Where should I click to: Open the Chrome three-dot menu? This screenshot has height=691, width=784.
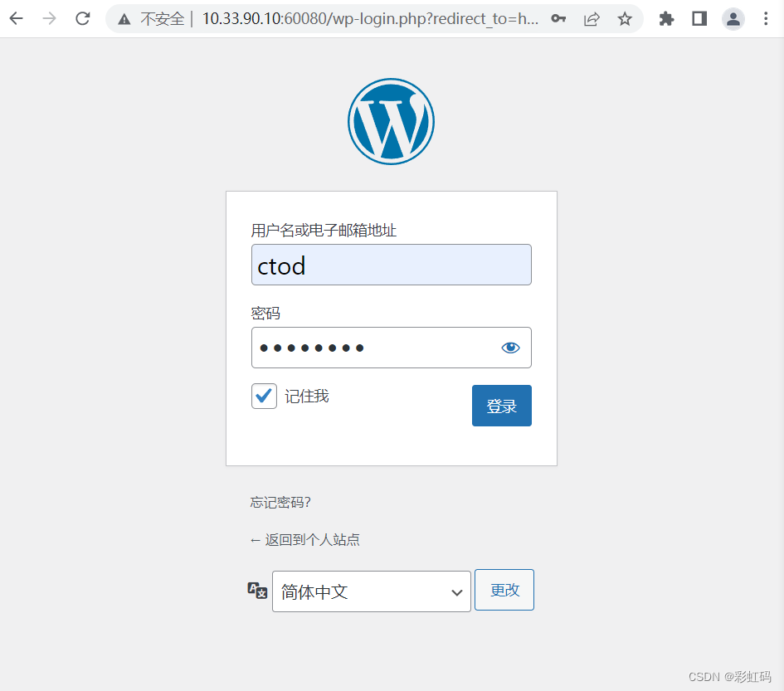pos(766,19)
